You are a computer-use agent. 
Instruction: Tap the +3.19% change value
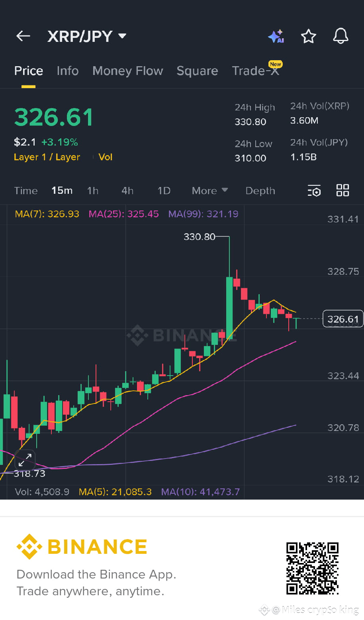point(60,142)
